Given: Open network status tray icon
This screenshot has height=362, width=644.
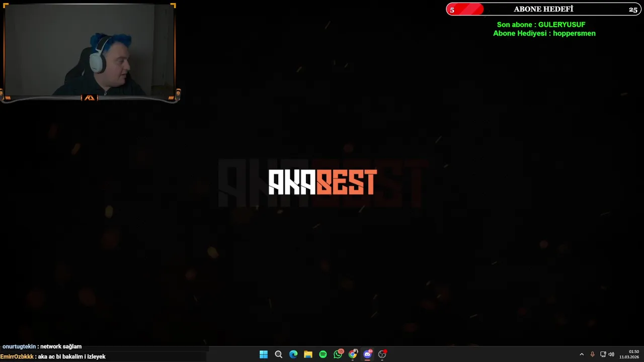Looking at the screenshot, I should 603,354.
